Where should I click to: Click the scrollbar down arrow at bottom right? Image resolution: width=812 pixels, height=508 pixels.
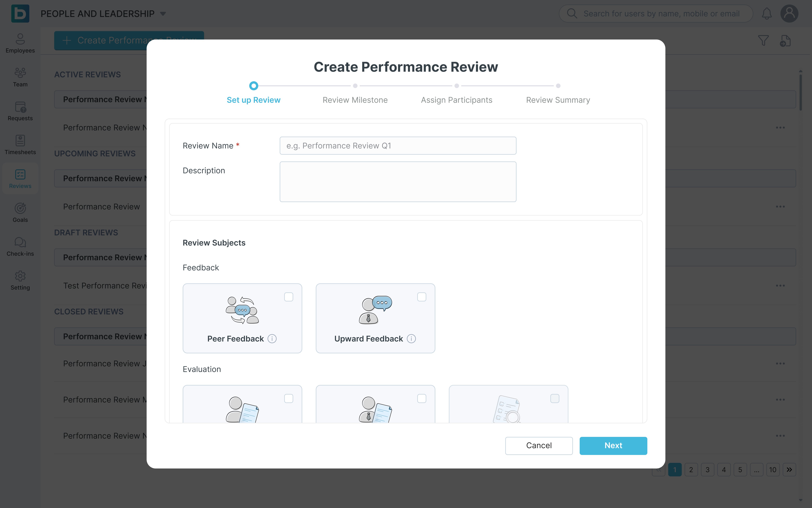801,500
